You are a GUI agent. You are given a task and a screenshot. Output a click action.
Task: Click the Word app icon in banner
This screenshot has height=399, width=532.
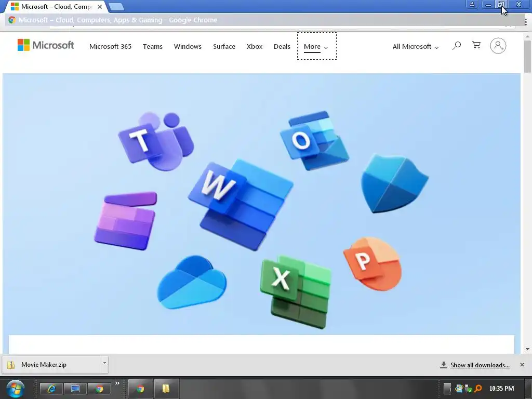tap(241, 205)
